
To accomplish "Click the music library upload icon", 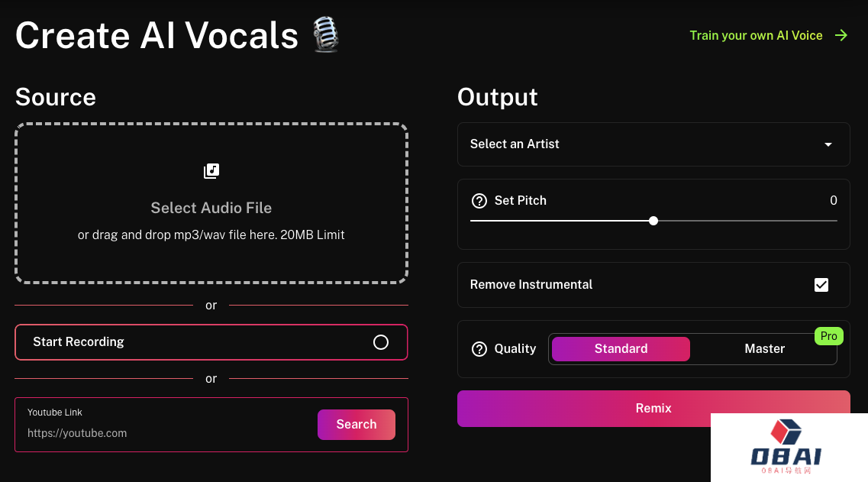I will (x=211, y=170).
